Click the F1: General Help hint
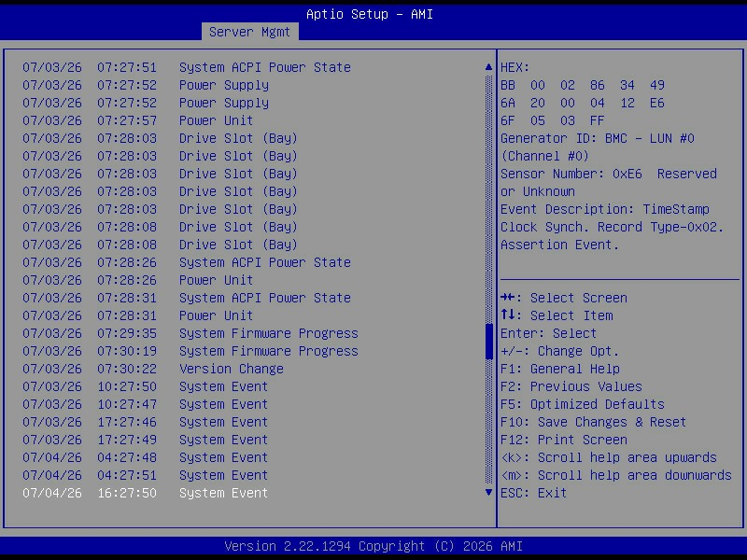 point(560,369)
